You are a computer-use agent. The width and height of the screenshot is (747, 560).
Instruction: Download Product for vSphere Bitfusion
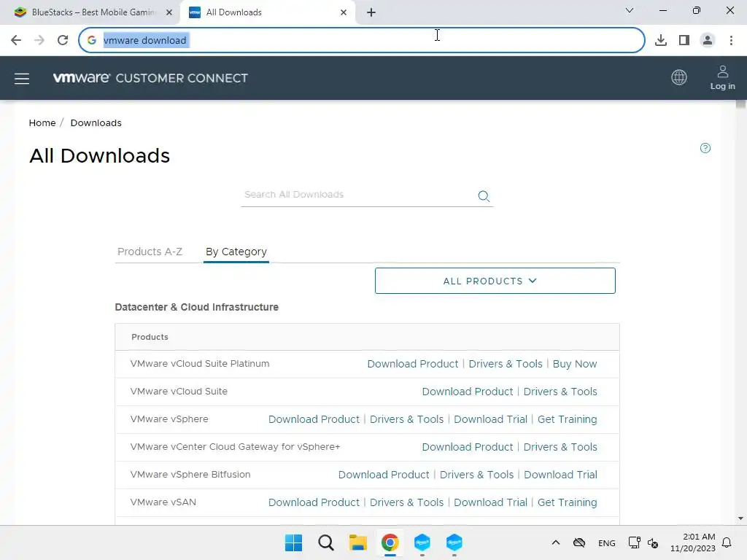click(x=384, y=474)
